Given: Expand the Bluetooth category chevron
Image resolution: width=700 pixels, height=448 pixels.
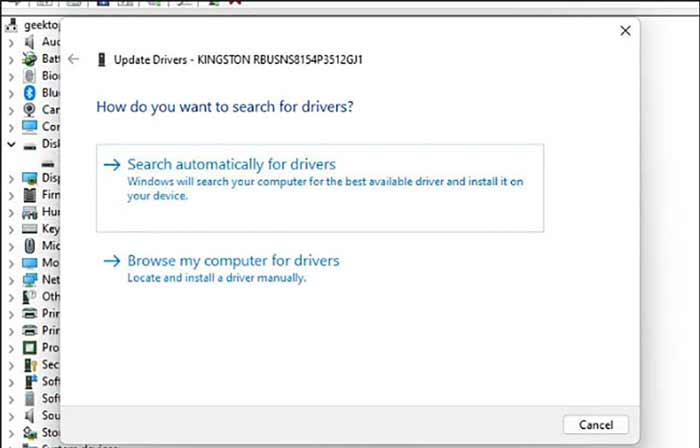Looking at the screenshot, I should coord(11,94).
